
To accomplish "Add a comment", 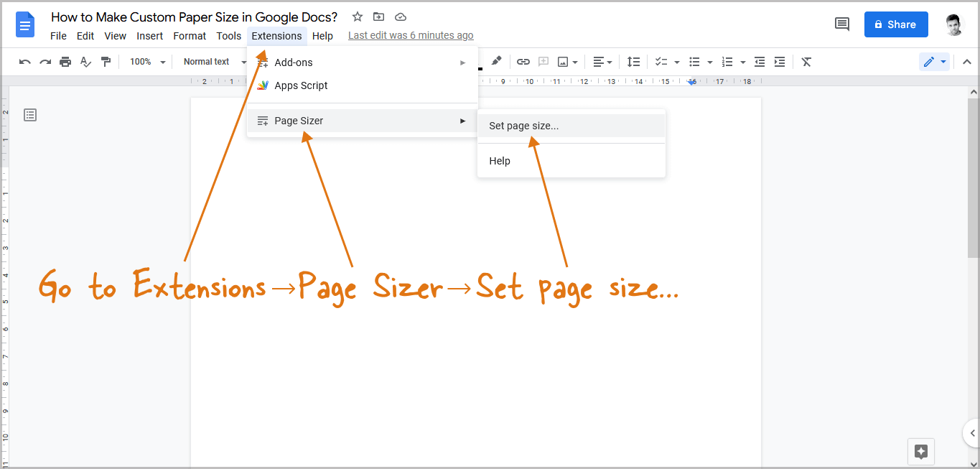I will 543,62.
